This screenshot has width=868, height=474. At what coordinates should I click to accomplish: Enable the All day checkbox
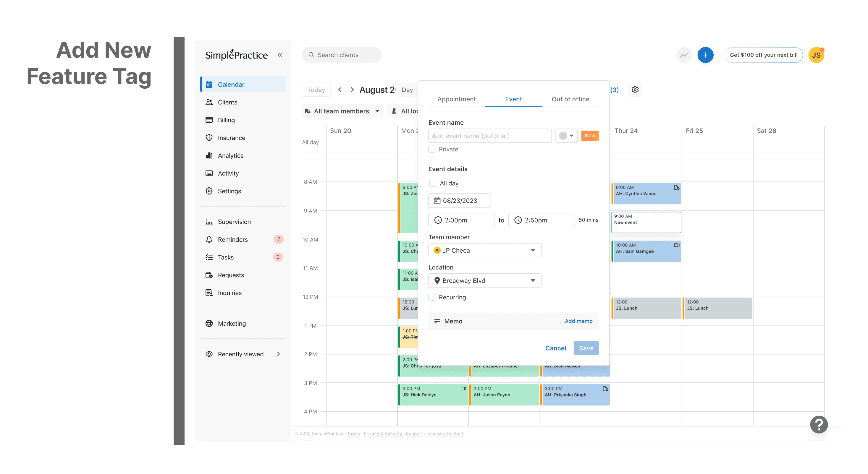(433, 183)
